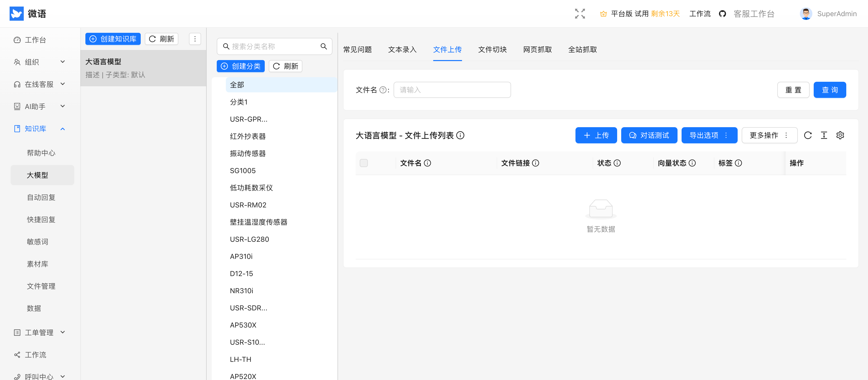Click the info icon on the 向量状态 column

click(693, 163)
